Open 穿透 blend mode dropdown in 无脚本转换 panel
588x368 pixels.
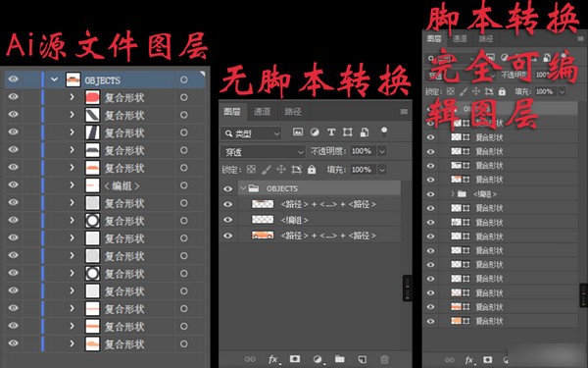pyautogui.click(x=263, y=152)
